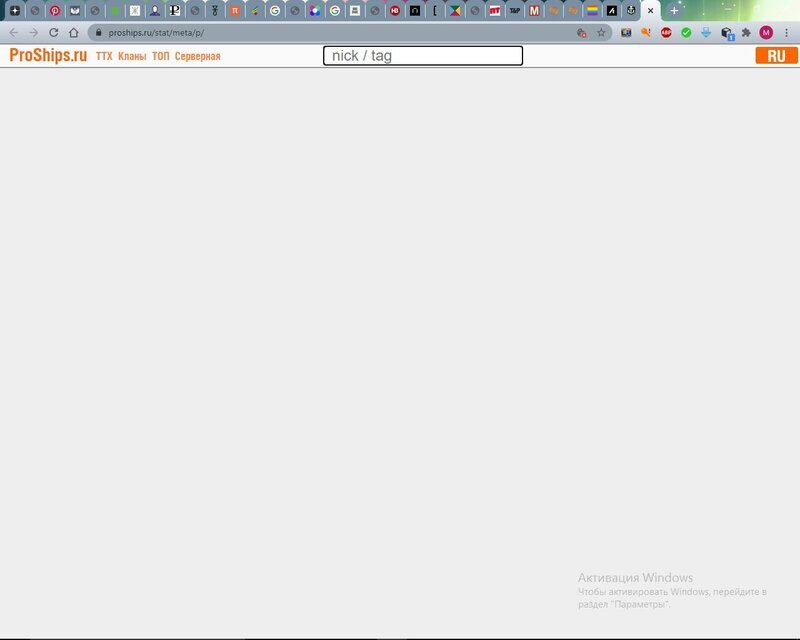Open the Extensions puzzle piece menu

pyautogui.click(x=746, y=32)
